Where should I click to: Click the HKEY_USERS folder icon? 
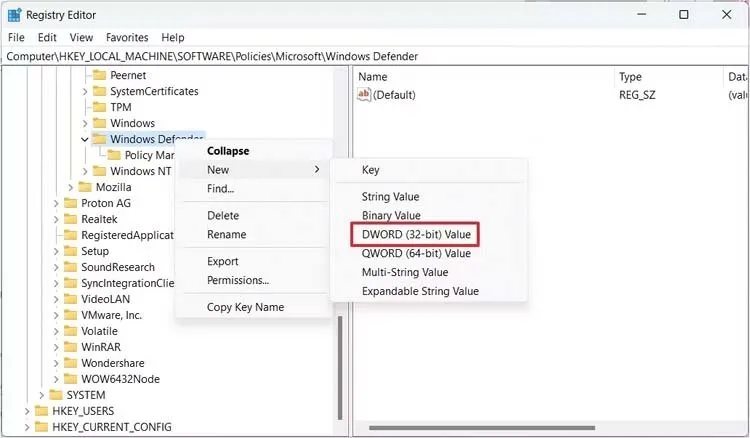click(x=41, y=411)
